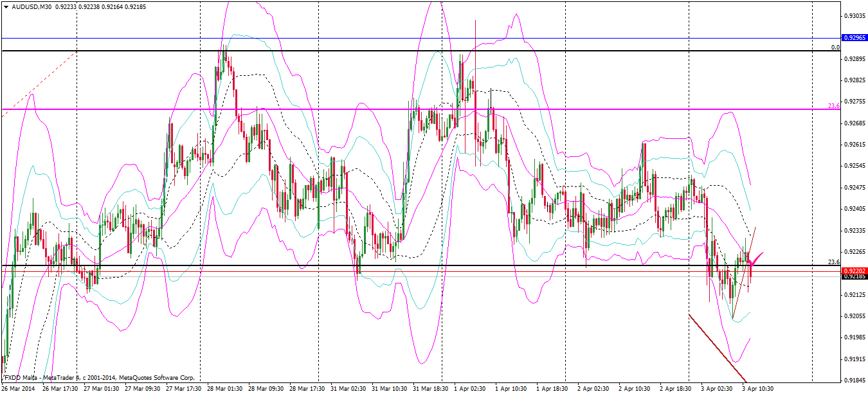
Task: Click the 27 Mar 17:30 time label
Action: [184, 389]
